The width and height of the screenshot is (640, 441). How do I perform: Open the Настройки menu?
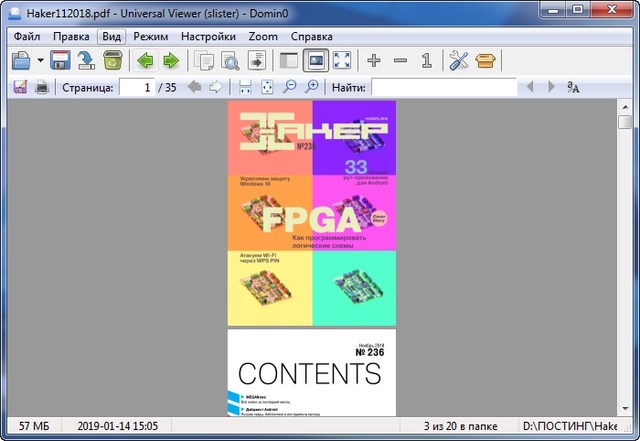point(208,36)
